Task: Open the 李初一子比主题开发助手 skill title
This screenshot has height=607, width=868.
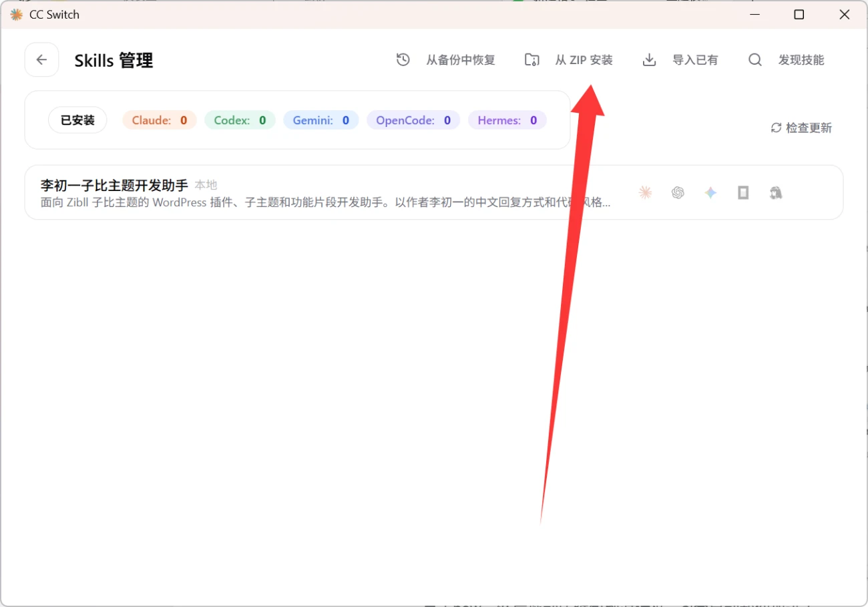Action: [114, 185]
